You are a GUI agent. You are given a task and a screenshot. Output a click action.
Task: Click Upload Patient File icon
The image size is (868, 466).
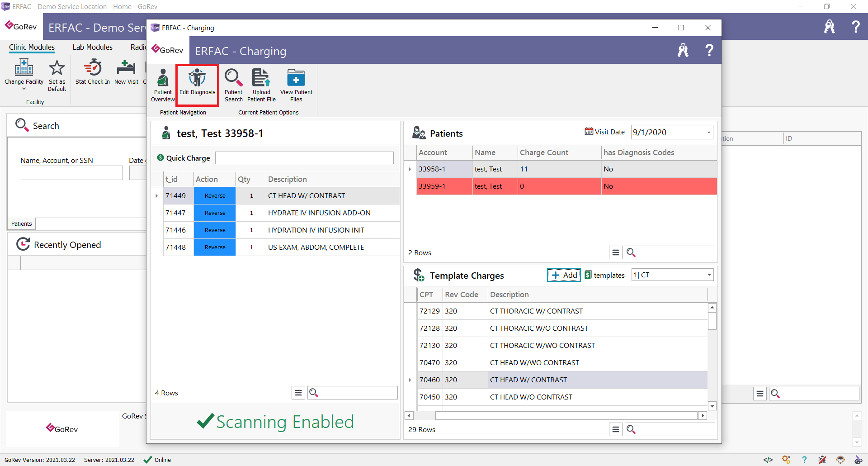[x=261, y=85]
